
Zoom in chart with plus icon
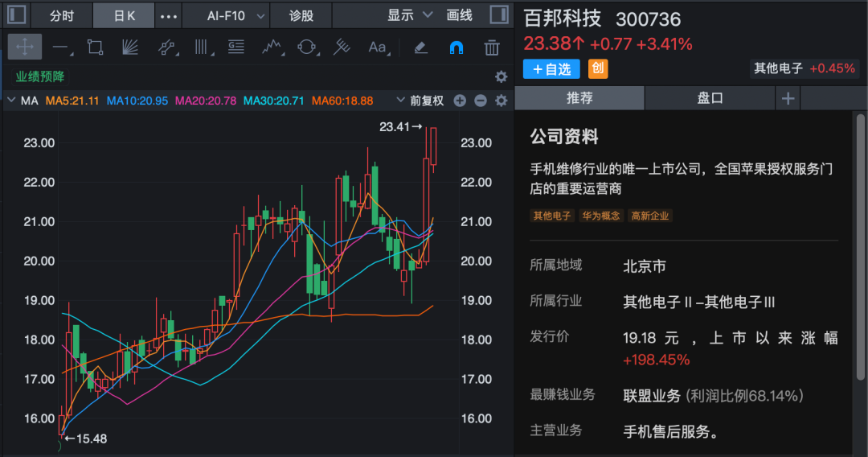pyautogui.click(x=460, y=101)
